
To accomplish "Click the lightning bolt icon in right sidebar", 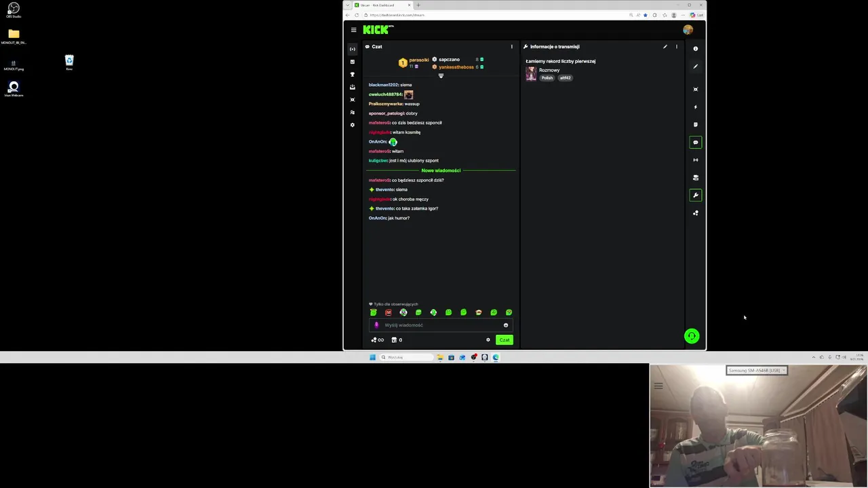I will [695, 107].
